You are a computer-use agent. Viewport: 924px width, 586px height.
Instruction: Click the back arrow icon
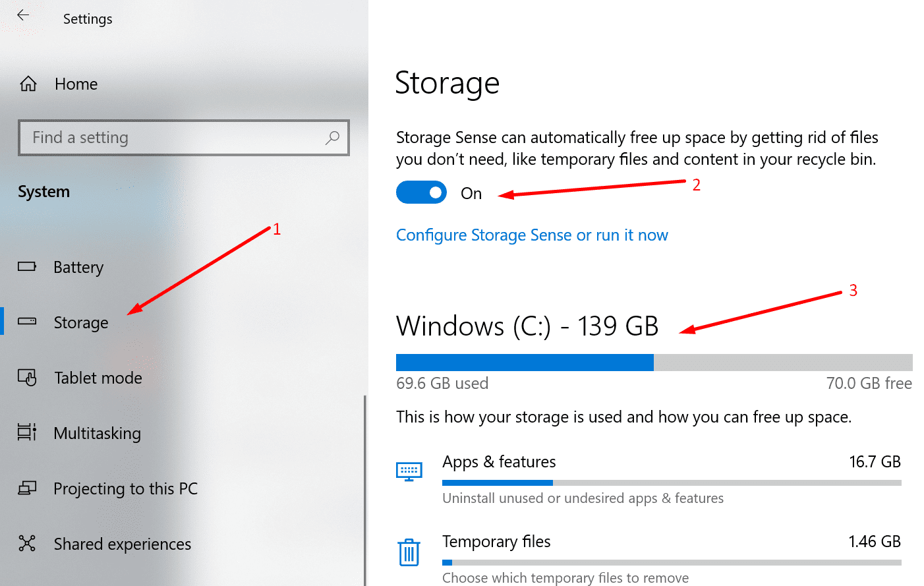(23, 15)
